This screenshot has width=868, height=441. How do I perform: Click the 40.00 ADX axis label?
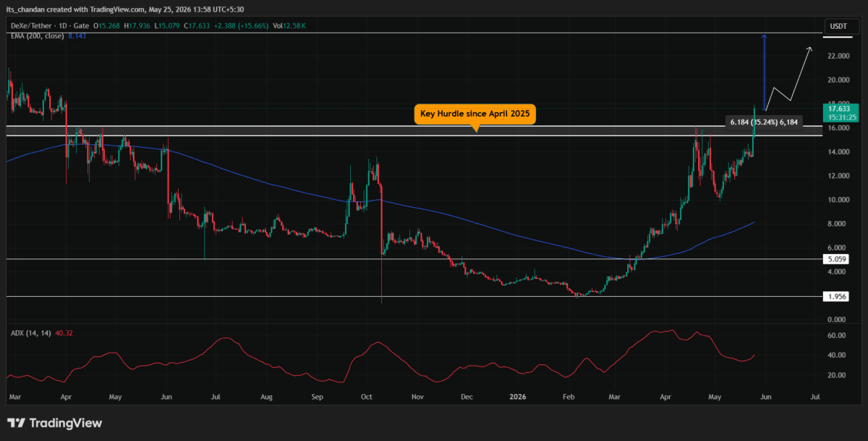[x=837, y=355]
